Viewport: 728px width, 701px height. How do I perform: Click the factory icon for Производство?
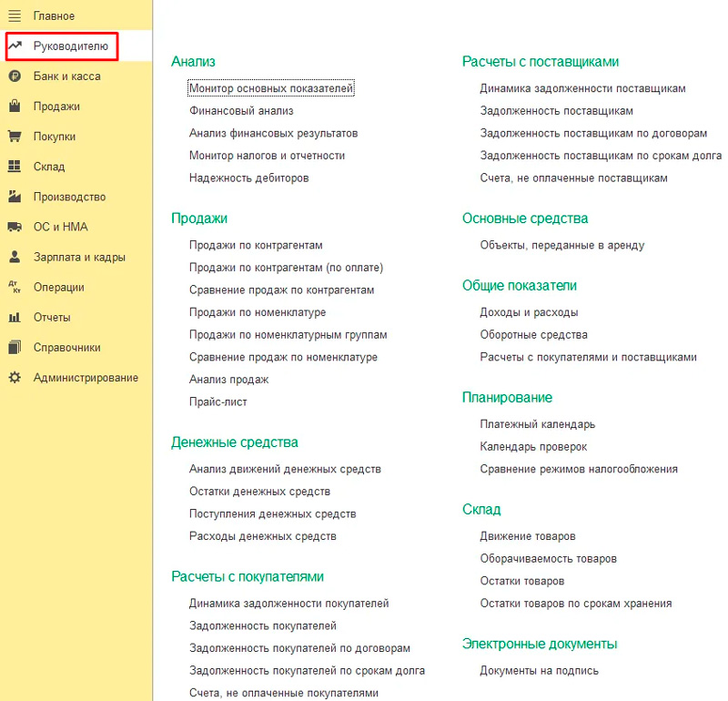(x=15, y=197)
